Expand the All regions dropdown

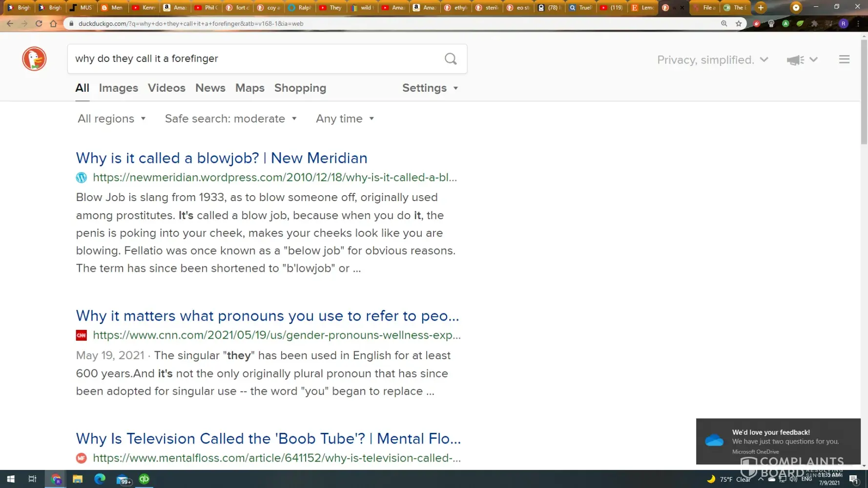tap(112, 119)
